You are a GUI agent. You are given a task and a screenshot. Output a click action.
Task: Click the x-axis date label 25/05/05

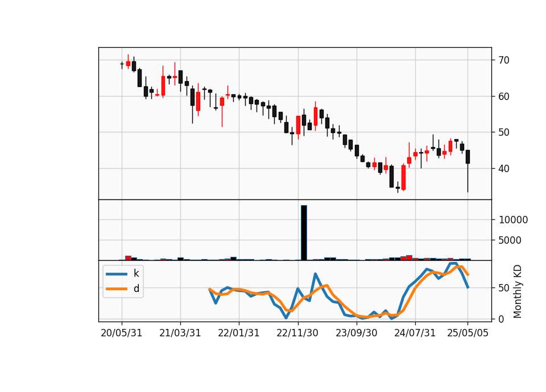click(x=468, y=333)
